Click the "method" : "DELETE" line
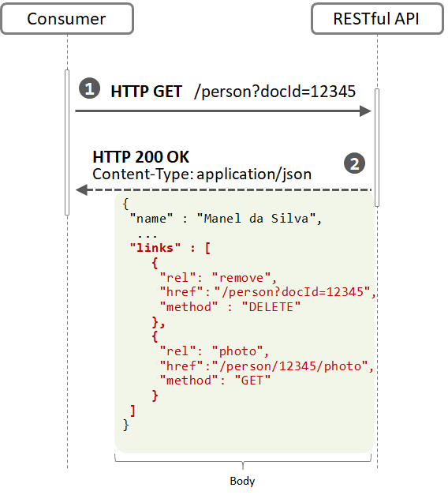 (x=230, y=307)
